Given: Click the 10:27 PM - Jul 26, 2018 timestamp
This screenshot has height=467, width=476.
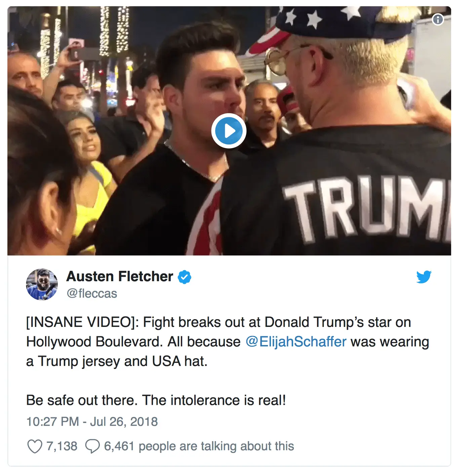Looking at the screenshot, I should click(92, 422).
